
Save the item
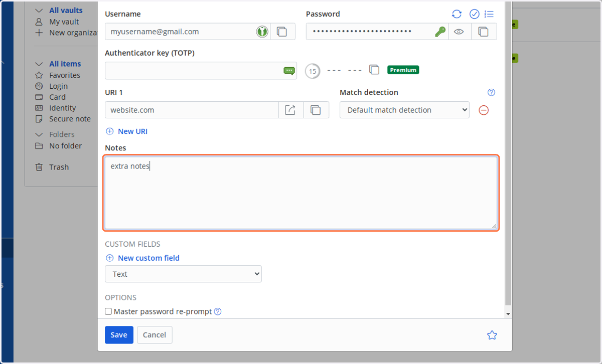pos(119,335)
